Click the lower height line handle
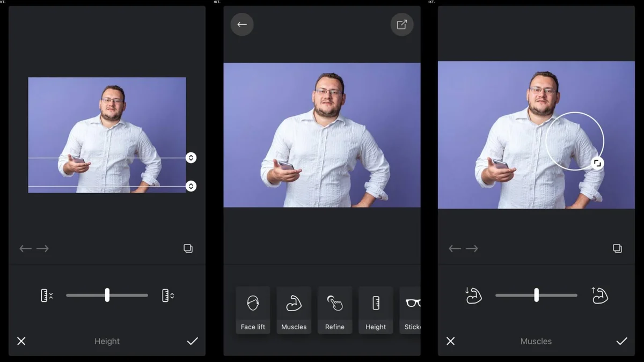The width and height of the screenshot is (644, 362). pos(191,186)
